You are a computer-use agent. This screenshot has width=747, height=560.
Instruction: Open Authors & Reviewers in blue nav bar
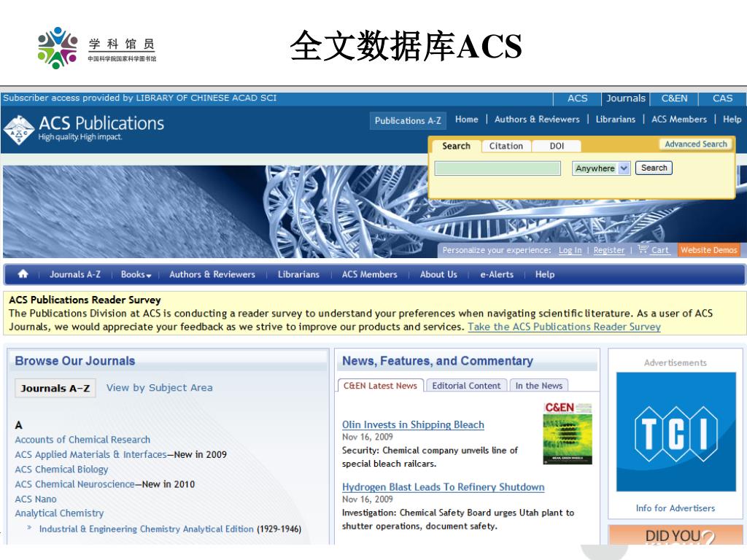(212, 274)
